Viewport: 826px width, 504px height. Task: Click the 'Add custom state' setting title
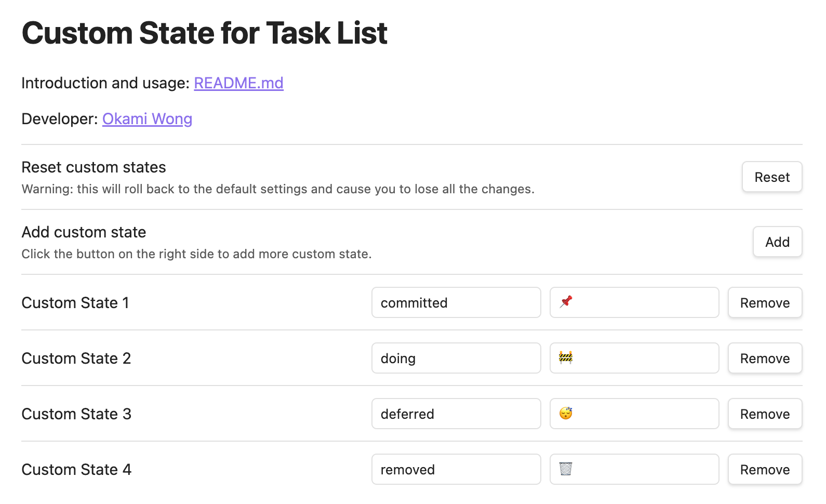click(x=84, y=232)
